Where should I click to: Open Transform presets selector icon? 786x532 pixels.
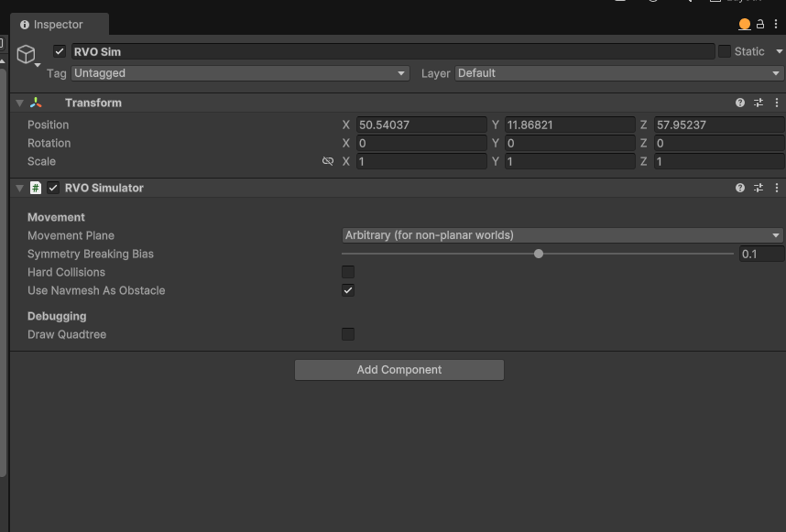(759, 103)
